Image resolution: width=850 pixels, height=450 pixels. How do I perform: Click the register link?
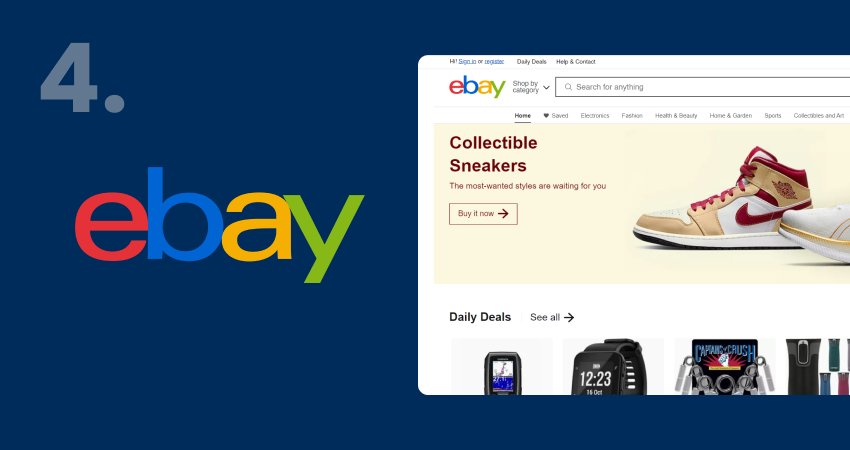494,62
